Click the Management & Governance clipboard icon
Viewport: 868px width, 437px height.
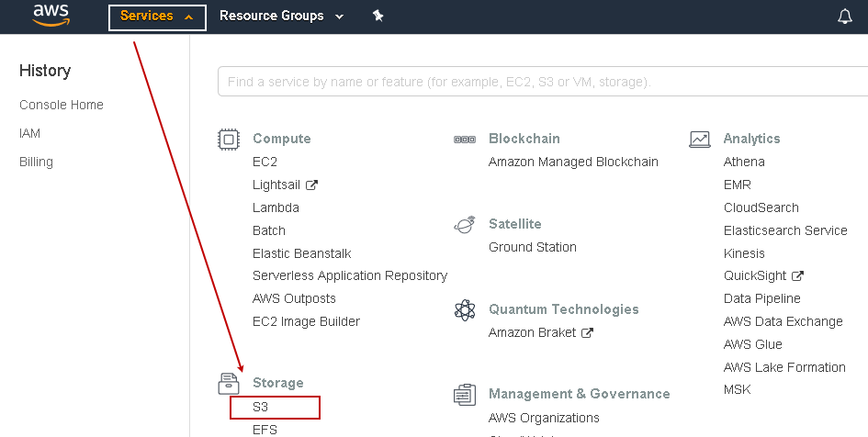(x=465, y=395)
